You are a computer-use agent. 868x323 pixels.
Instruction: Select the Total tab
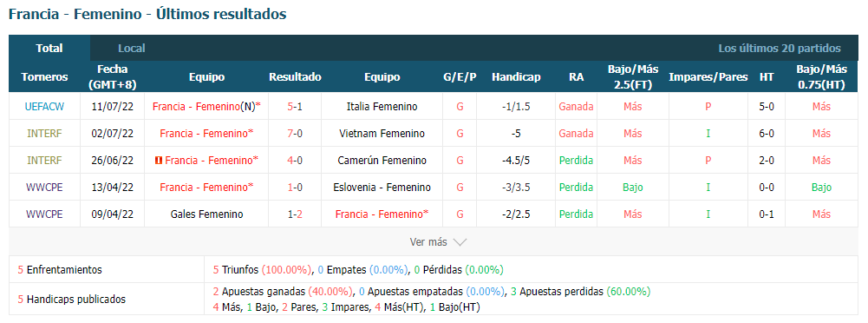pyautogui.click(x=49, y=49)
